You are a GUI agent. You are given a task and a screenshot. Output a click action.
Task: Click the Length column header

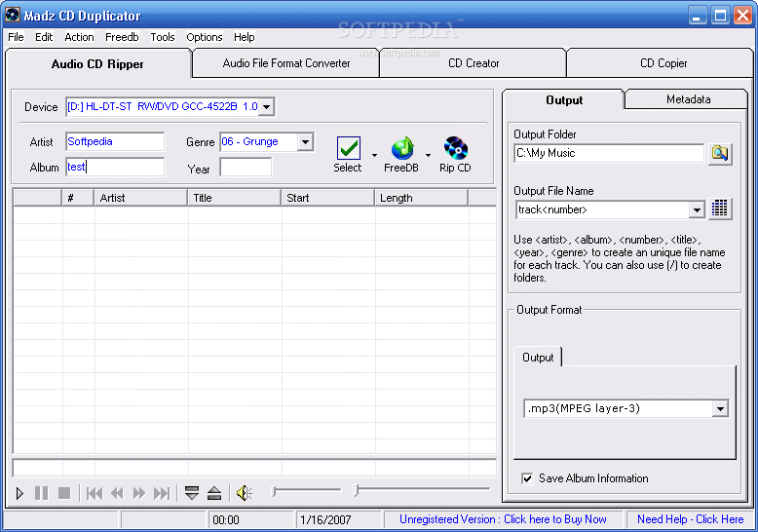click(421, 198)
